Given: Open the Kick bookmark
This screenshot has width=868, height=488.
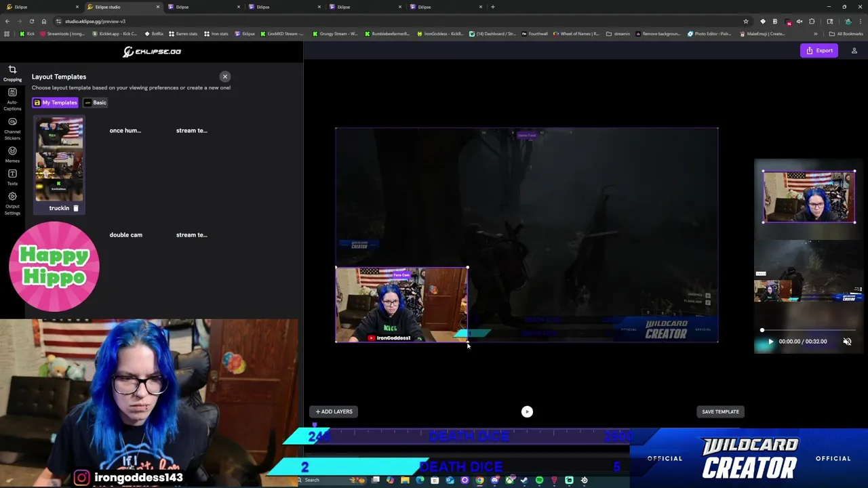Looking at the screenshot, I should click(27, 34).
